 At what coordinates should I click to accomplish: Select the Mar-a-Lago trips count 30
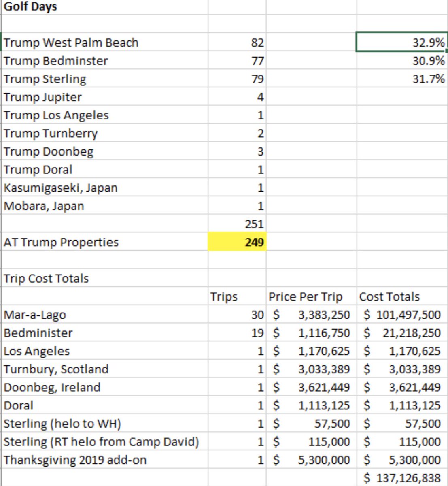coord(238,315)
